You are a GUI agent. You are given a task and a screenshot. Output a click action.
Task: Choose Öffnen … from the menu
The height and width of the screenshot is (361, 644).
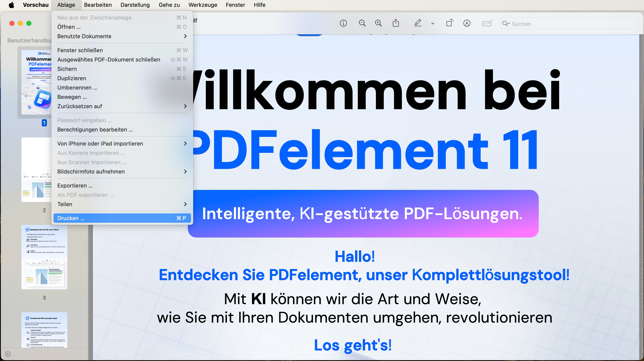[122, 27]
